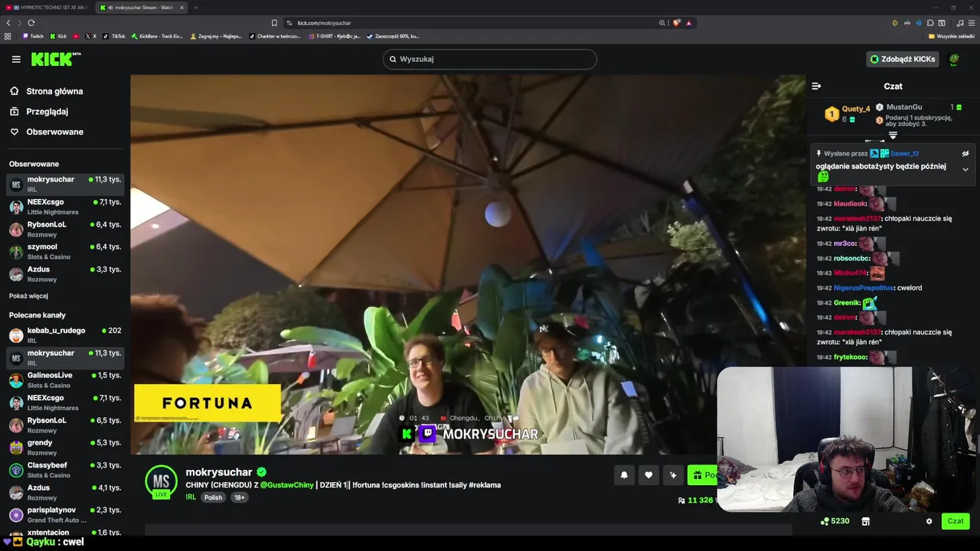Screen dimensions: 980x551
Task: Open browser apps grid icon
Action: coord(8,36)
